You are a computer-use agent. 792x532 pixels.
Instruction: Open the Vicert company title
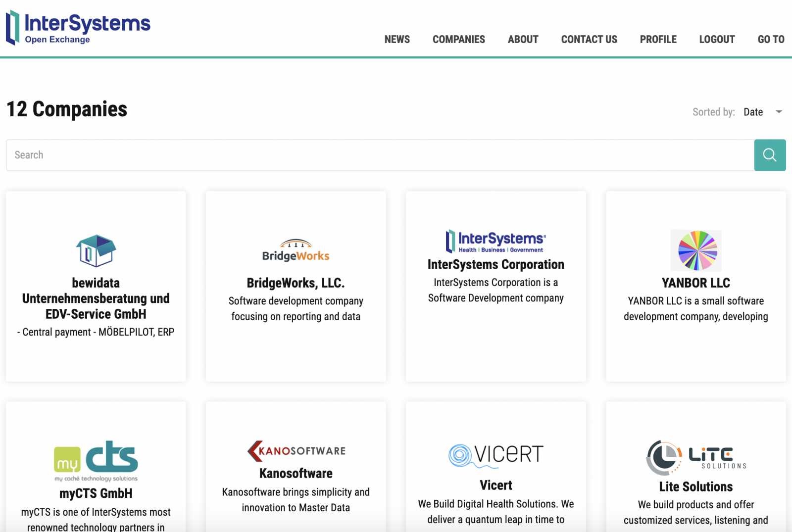[496, 485]
